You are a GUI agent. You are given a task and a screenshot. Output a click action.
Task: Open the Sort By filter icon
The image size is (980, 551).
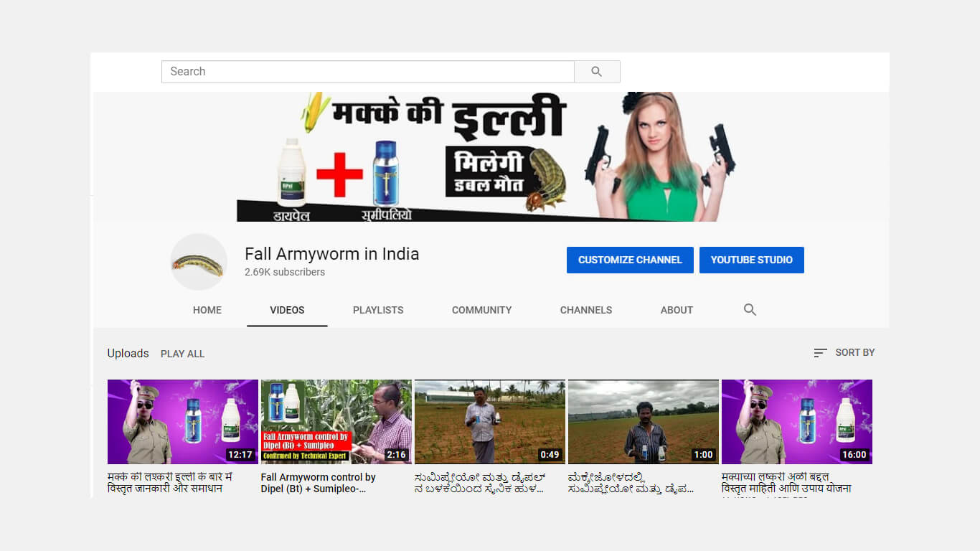tap(820, 353)
